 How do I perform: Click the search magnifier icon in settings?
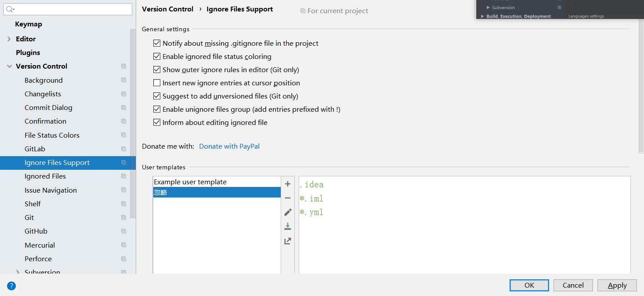coord(10,9)
